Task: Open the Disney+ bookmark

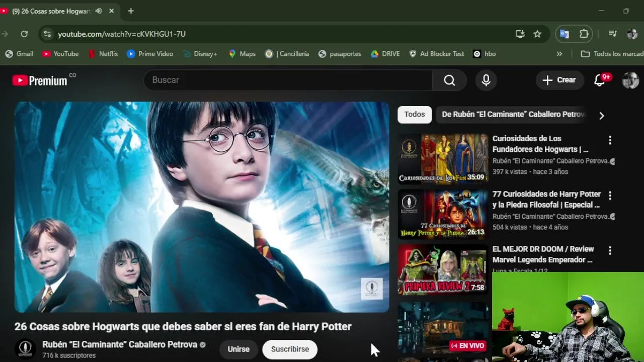Action: pos(200,54)
